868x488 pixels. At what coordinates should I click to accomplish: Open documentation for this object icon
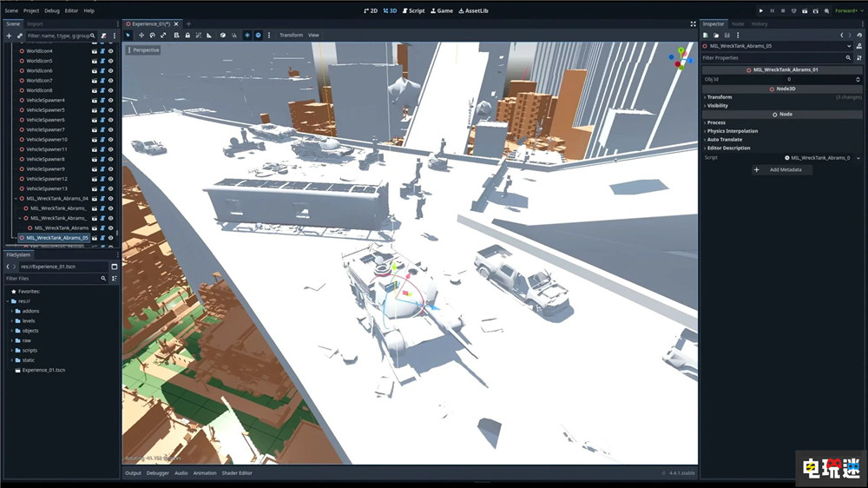coord(859,46)
